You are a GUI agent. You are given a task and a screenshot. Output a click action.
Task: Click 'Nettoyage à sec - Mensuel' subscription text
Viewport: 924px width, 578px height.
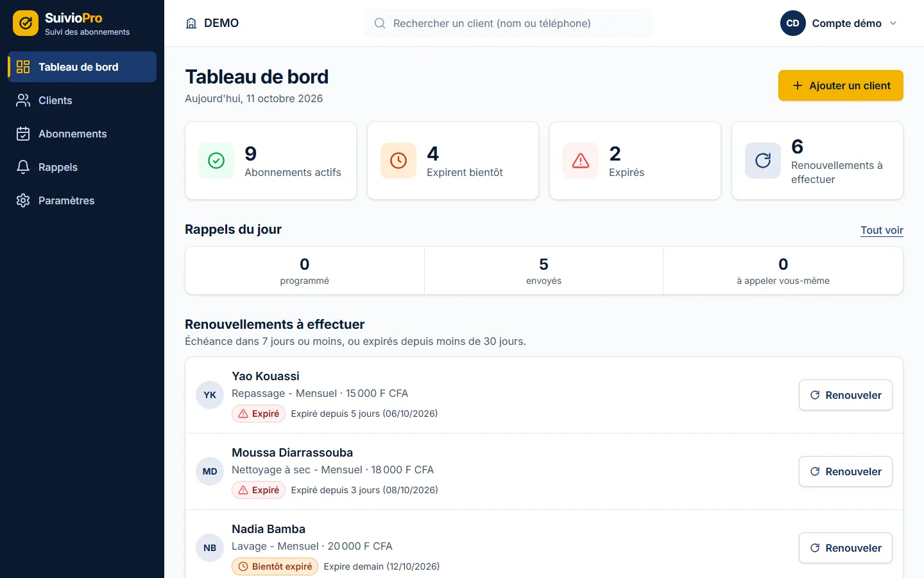pos(297,469)
